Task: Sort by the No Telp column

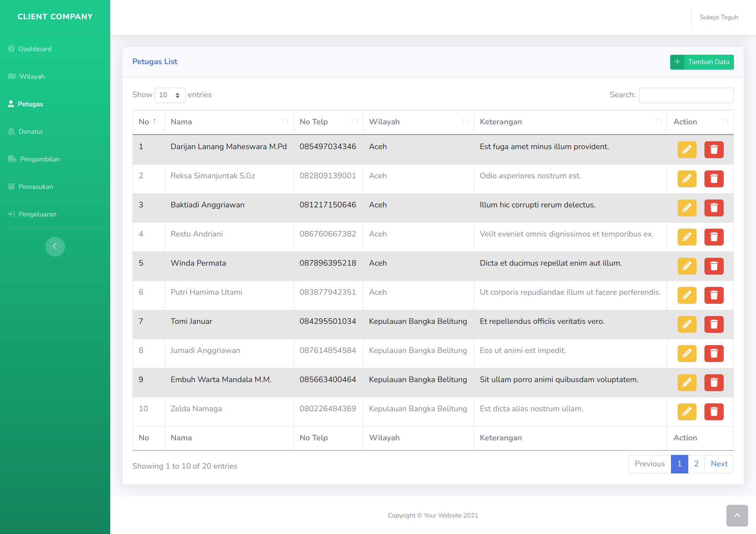Action: coord(328,122)
